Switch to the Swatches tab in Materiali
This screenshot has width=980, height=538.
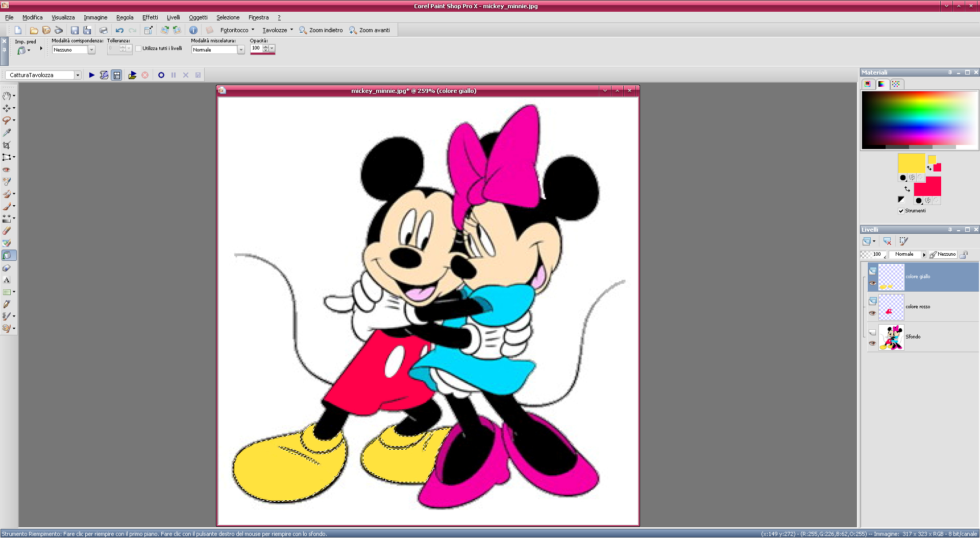[x=896, y=84]
